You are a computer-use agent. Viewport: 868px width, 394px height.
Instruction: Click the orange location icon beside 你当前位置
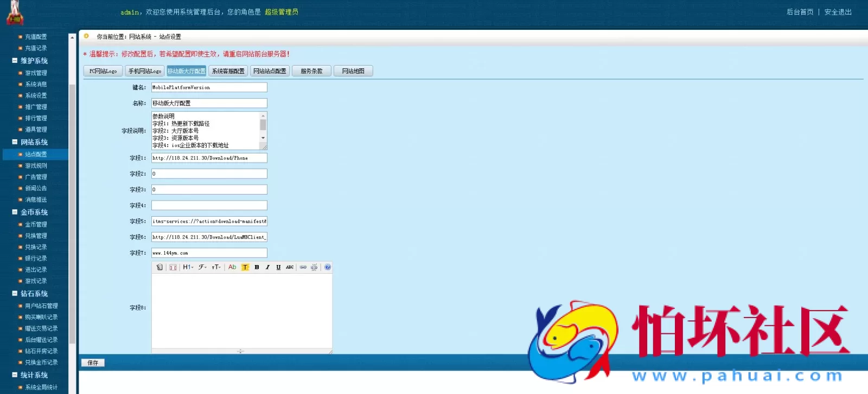86,36
